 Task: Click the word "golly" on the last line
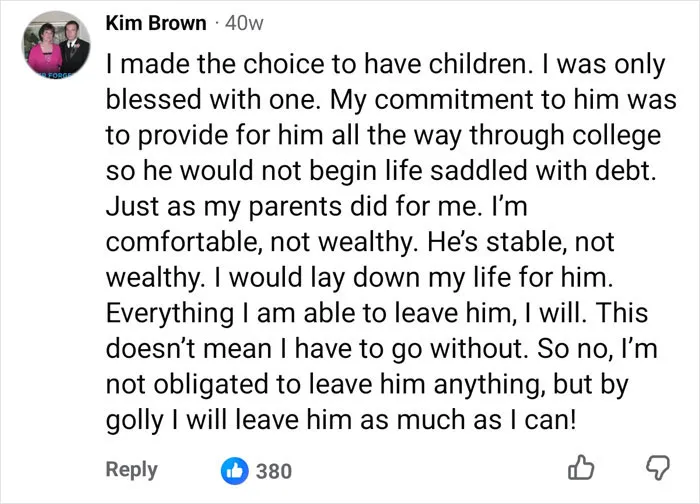tap(134, 421)
